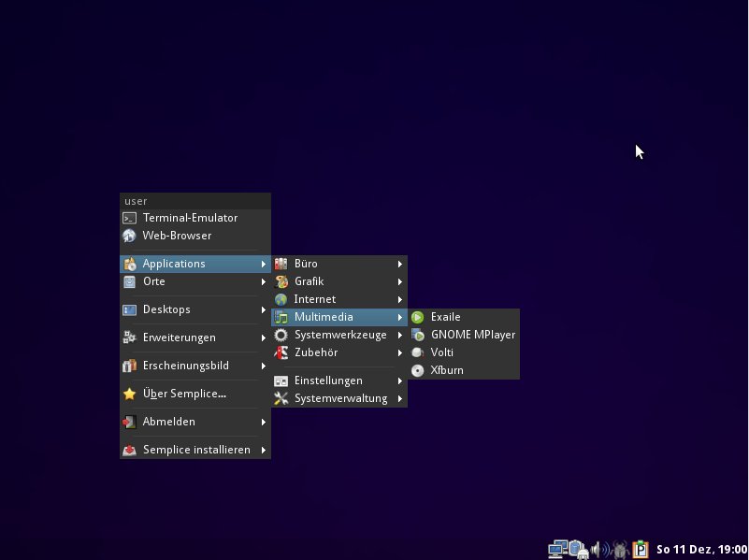Open network connections tray icon

tap(557, 550)
